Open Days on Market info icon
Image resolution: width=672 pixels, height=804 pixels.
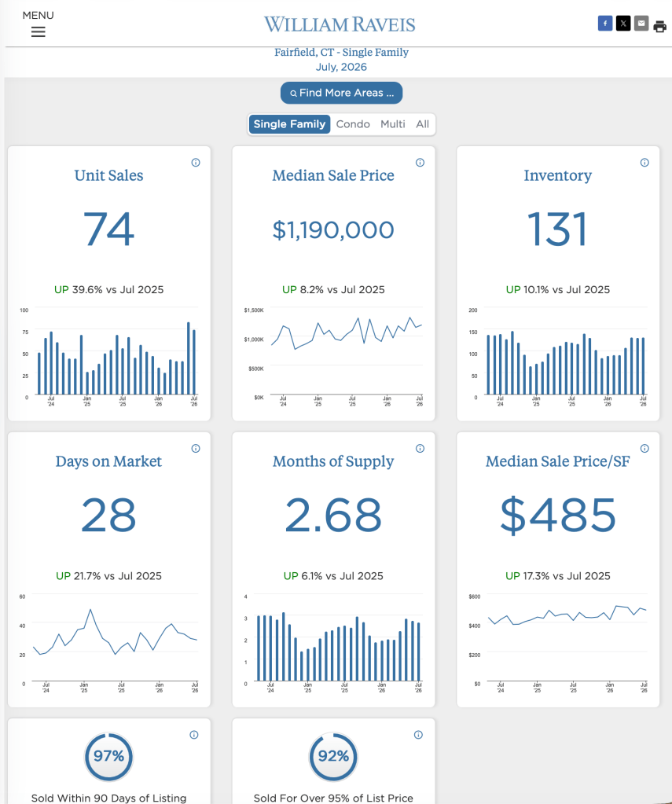[x=196, y=449]
